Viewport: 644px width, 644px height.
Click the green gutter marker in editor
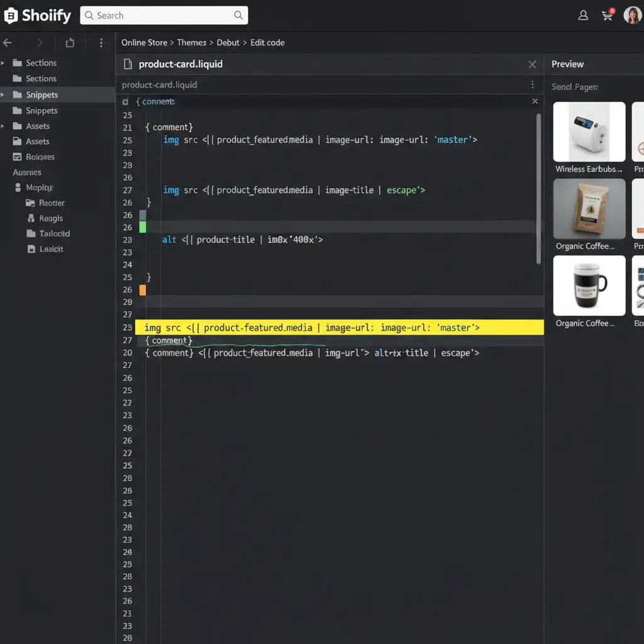(143, 227)
